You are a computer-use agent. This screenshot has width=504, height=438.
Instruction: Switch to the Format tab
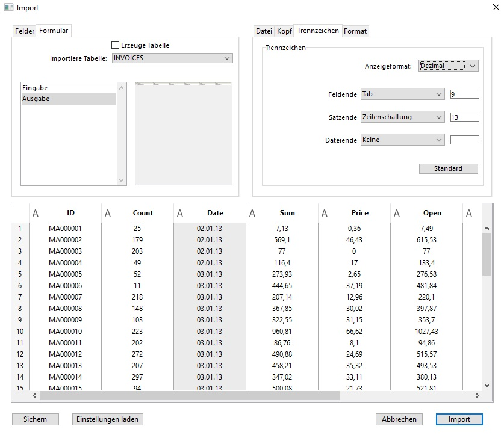[x=355, y=31]
